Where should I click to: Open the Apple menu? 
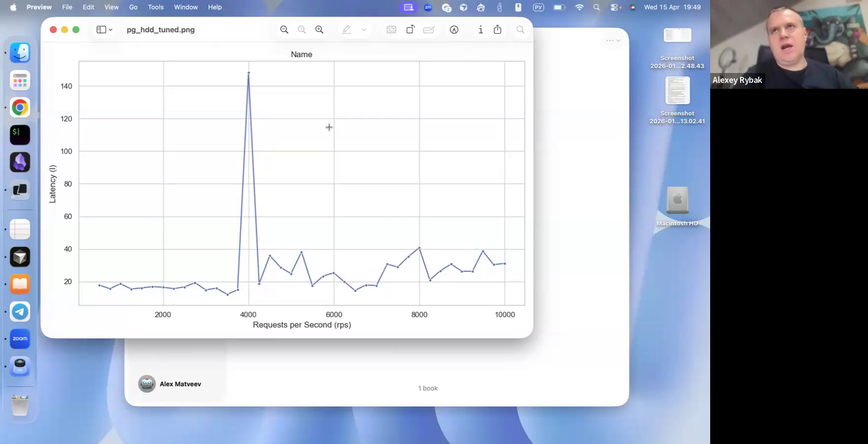(x=13, y=7)
